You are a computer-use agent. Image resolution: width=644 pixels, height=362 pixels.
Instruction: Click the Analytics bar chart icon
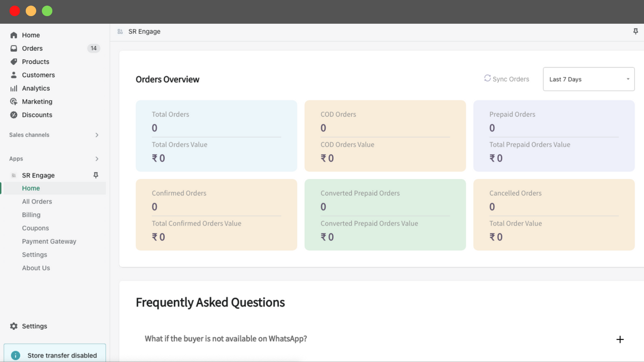14,88
